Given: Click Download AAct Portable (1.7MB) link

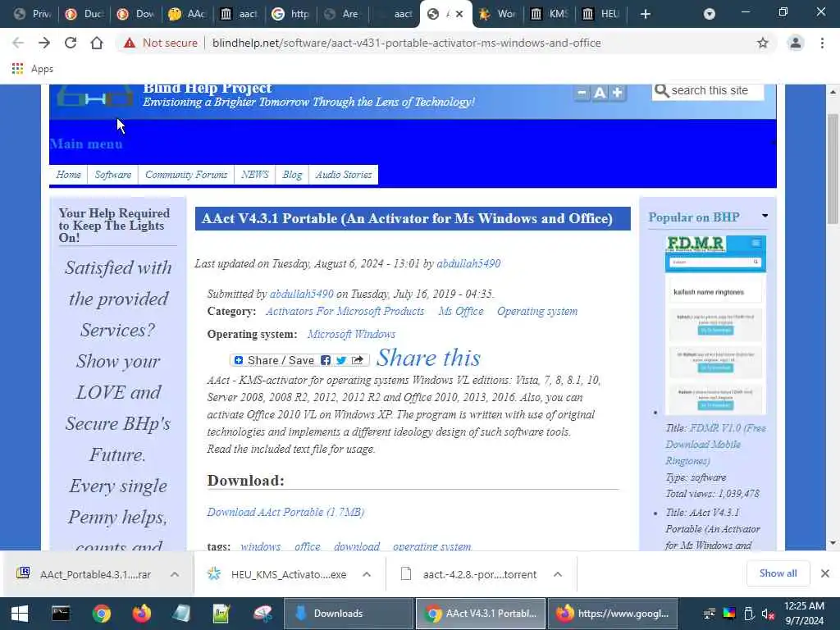Looking at the screenshot, I should click(285, 512).
